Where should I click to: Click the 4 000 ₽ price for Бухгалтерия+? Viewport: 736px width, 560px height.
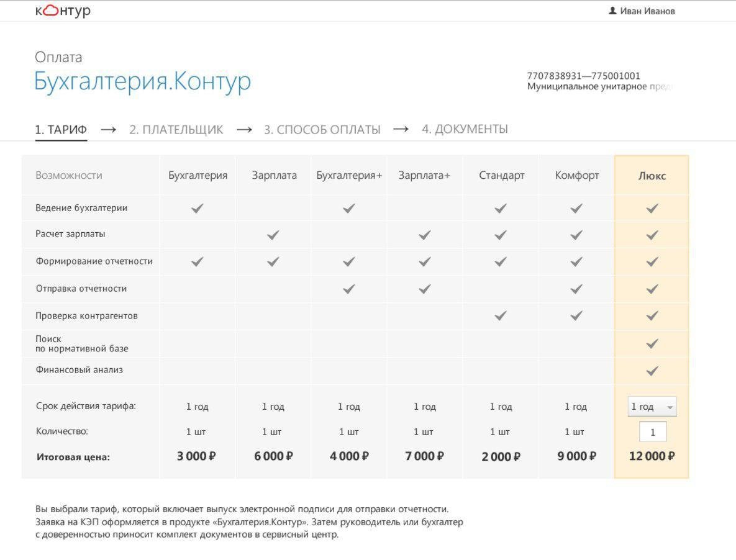[x=349, y=456]
